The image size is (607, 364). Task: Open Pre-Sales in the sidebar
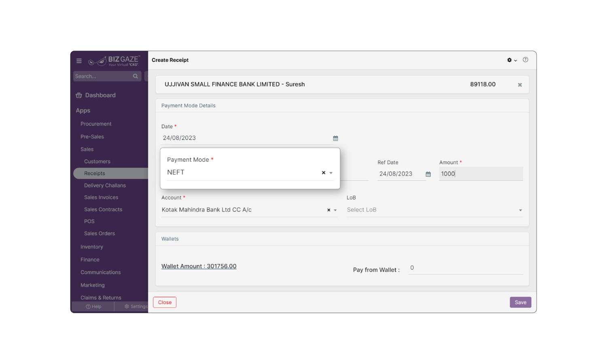92,137
